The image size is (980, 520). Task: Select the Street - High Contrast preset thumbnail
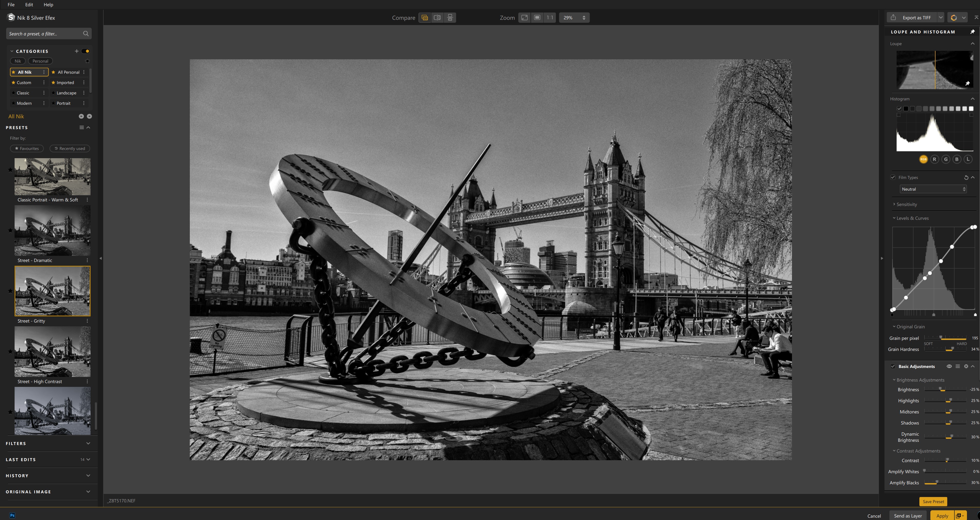pos(52,352)
